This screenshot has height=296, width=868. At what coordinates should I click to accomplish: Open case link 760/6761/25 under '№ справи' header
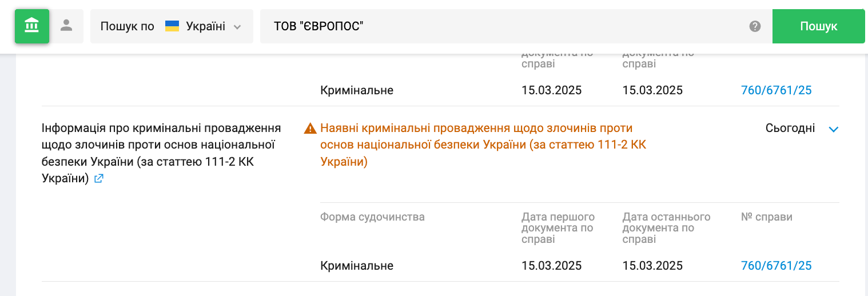click(776, 266)
